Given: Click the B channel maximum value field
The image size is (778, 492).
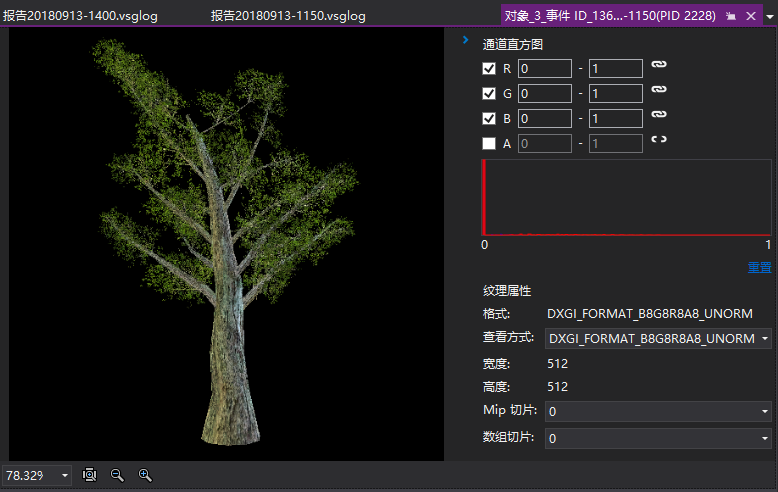Looking at the screenshot, I should coord(616,119).
